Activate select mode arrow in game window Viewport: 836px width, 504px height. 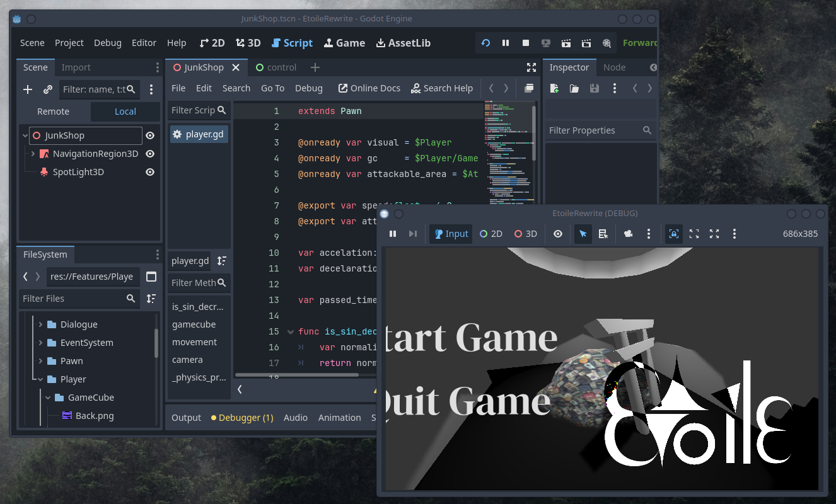[583, 234]
